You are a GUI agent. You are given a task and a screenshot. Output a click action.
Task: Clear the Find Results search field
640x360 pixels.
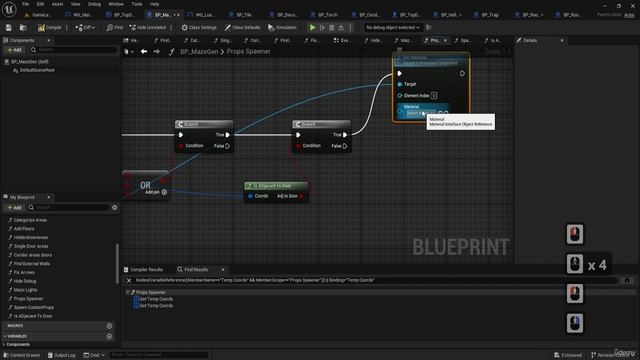pos(129,280)
